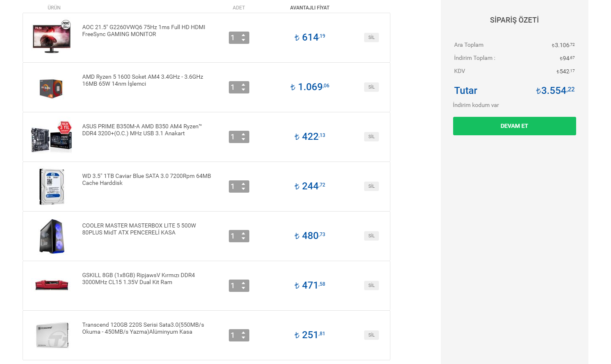Screen dimensions: 611x364
Task: Open the AOC gaming monitor thumbnail
Action: click(52, 37)
